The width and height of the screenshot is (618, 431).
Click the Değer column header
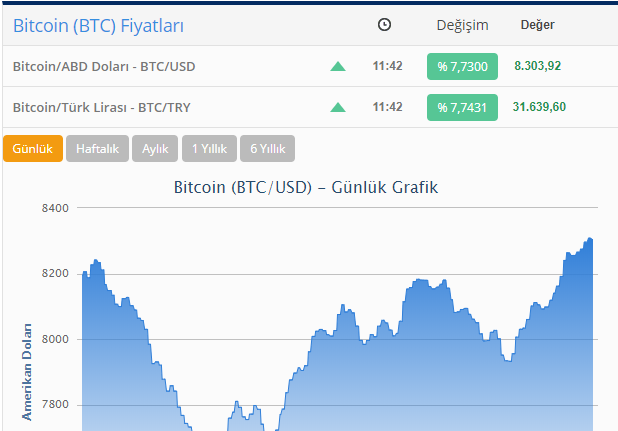coord(538,25)
